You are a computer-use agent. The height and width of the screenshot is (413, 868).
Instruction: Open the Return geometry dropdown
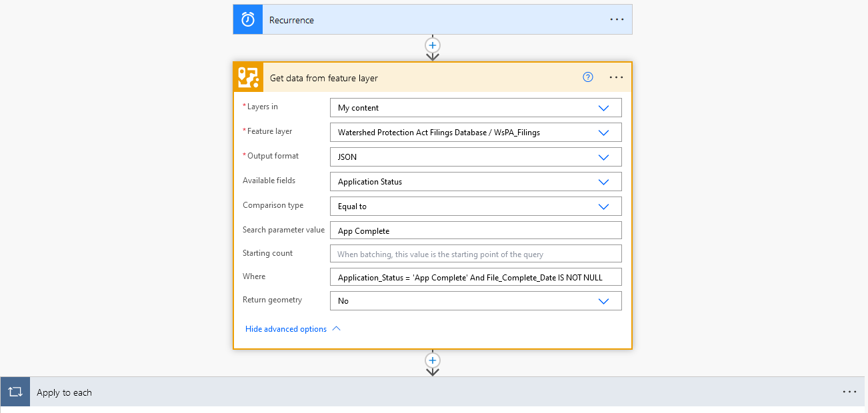tap(603, 301)
